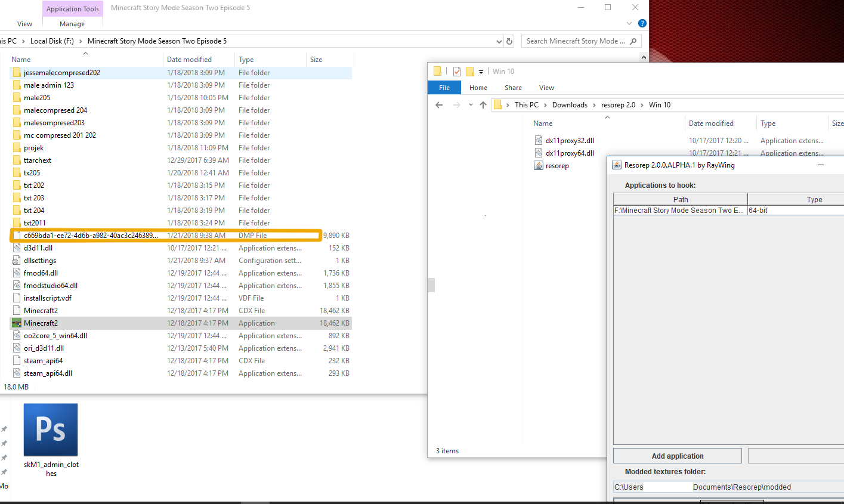Open the Photoshop file skM1_admin_clothes

tap(51, 430)
